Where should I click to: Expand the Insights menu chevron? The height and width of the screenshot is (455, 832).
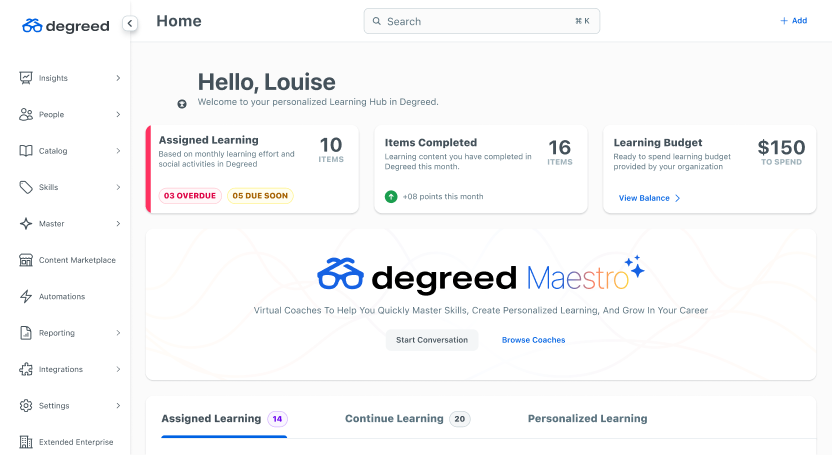[118, 78]
